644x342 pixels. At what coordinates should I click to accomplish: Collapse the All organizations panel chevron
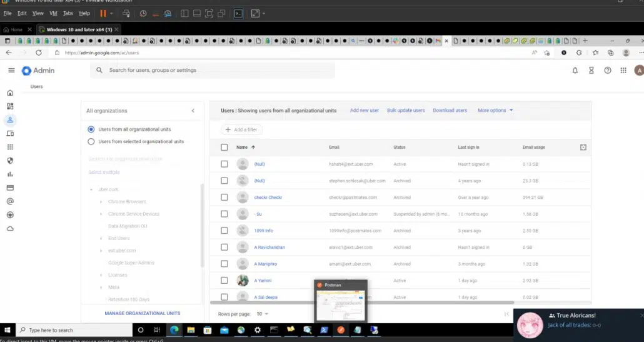click(193, 111)
